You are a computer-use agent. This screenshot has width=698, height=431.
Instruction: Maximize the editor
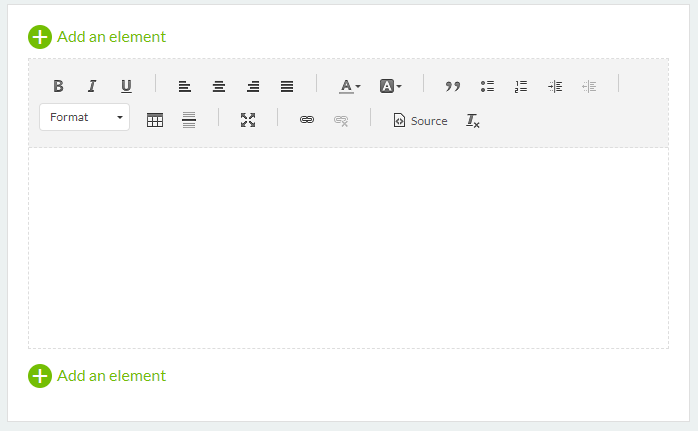pyautogui.click(x=248, y=120)
